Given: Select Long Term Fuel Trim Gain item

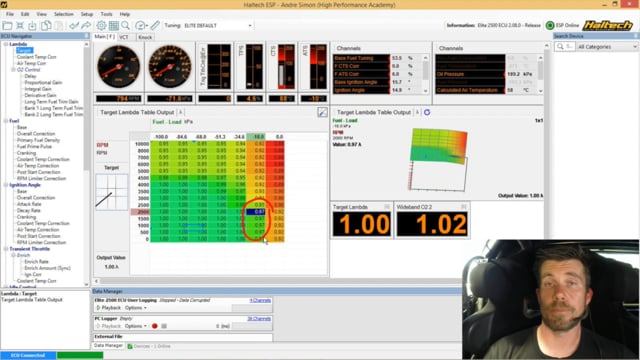Looking at the screenshot, I should (x=51, y=102).
